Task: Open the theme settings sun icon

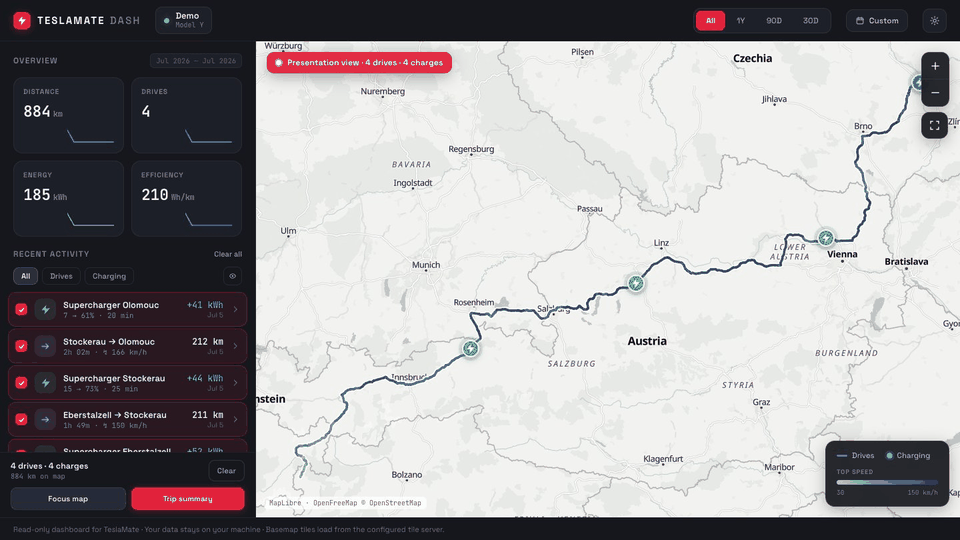Action: tap(934, 20)
